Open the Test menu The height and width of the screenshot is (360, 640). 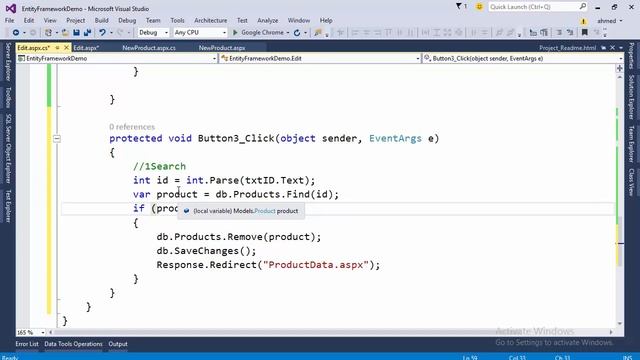tap(242, 20)
